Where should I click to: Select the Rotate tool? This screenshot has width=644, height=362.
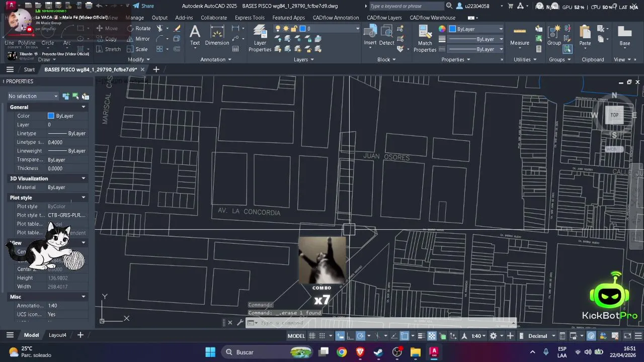click(x=139, y=29)
